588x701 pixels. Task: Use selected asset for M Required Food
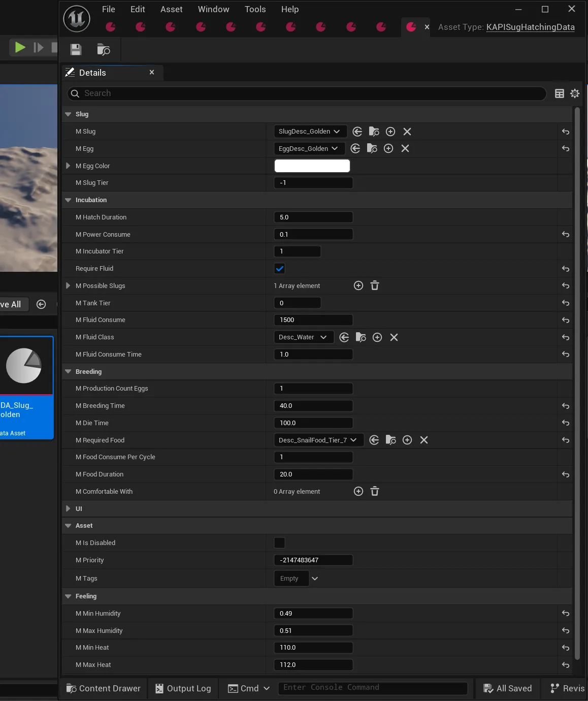tap(374, 440)
